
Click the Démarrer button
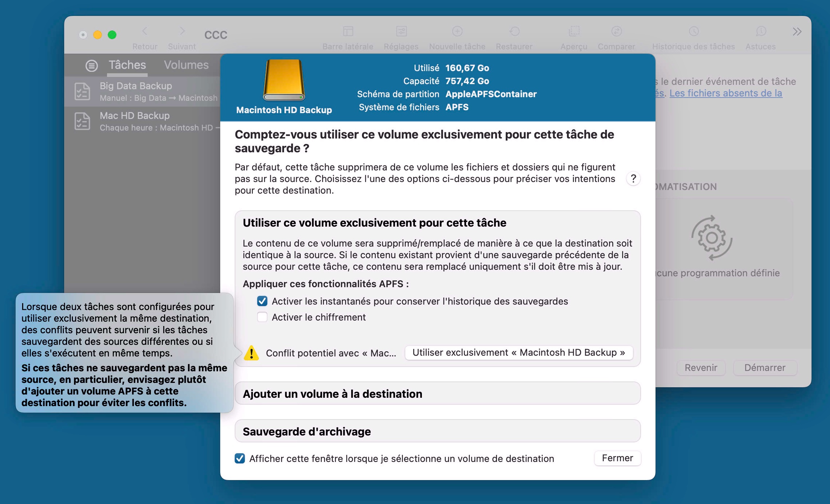[765, 368]
